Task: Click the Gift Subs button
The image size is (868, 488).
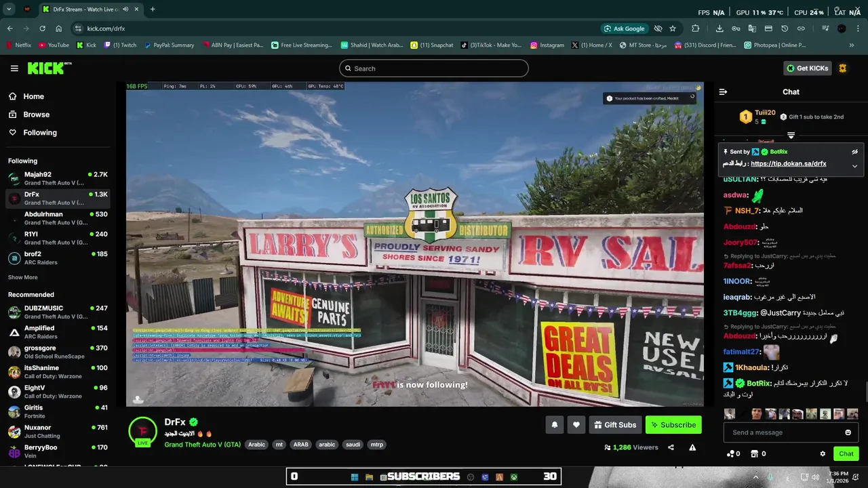Action: point(615,425)
